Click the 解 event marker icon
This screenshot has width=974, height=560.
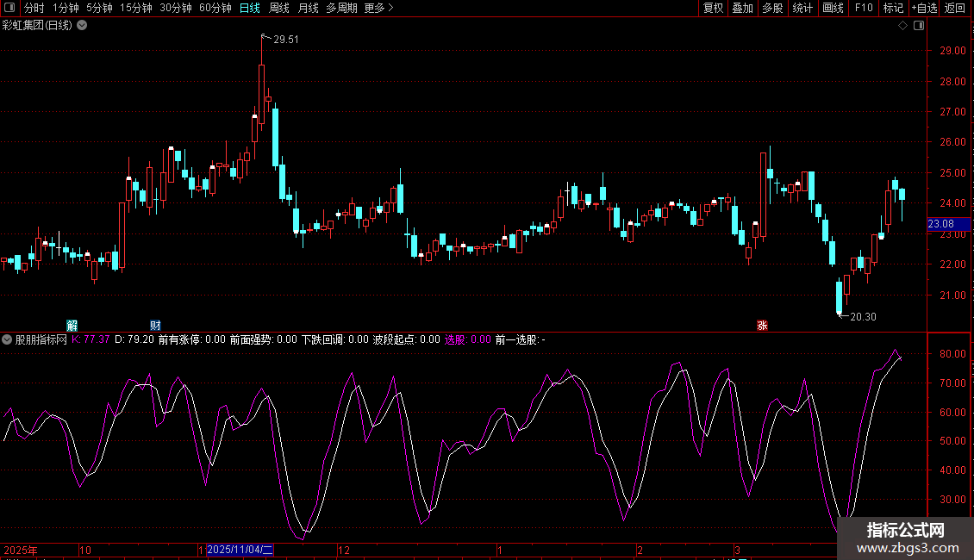(72, 326)
